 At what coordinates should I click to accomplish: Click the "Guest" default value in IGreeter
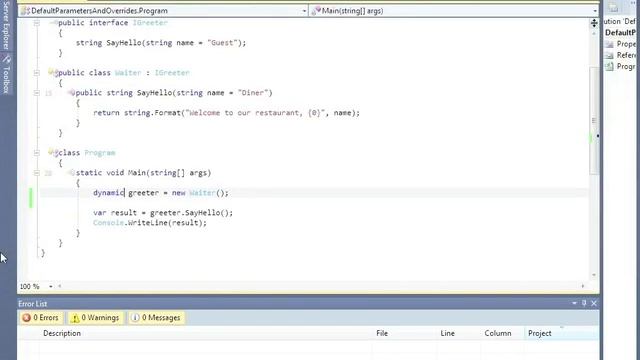222,42
